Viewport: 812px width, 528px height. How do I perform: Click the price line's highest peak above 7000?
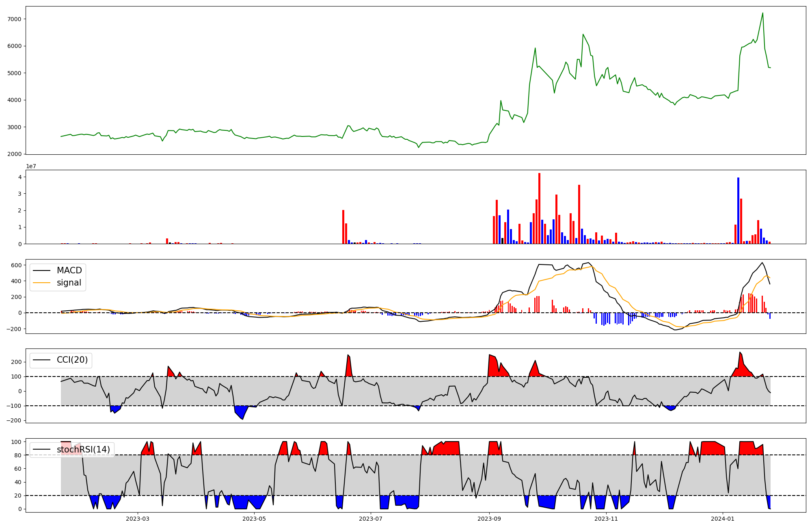[x=762, y=13]
